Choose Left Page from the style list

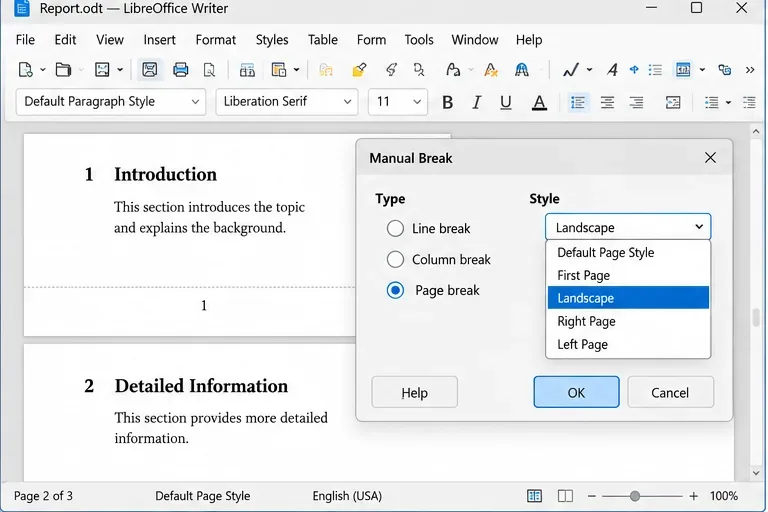click(628, 344)
